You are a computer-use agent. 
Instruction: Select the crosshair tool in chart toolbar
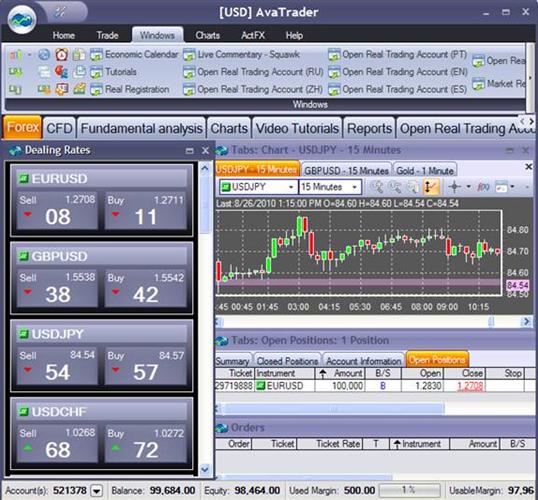455,187
